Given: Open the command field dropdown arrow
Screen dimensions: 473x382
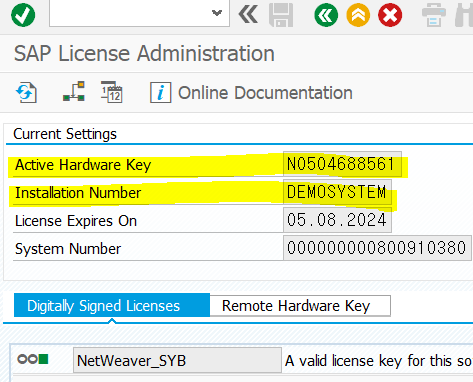Looking at the screenshot, I should click(217, 13).
